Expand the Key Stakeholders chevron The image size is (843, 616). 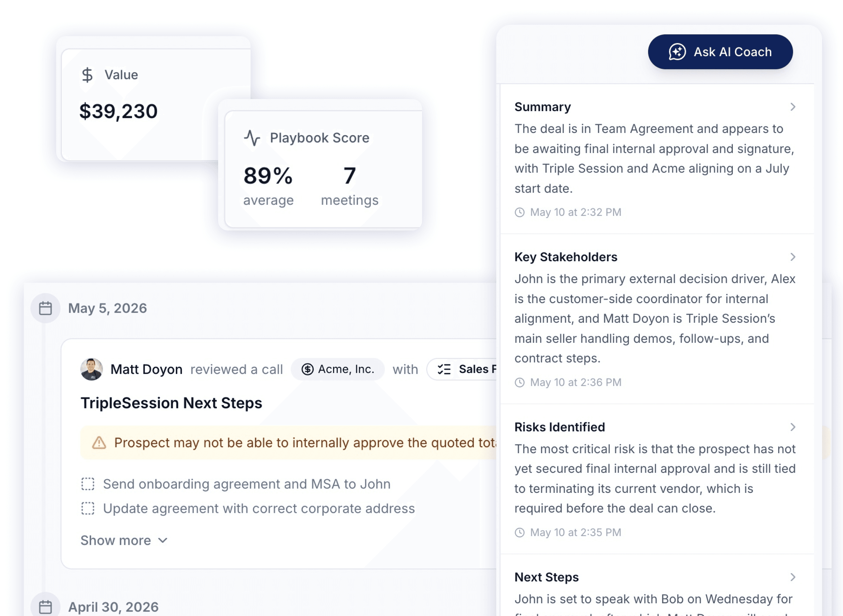pyautogui.click(x=793, y=257)
